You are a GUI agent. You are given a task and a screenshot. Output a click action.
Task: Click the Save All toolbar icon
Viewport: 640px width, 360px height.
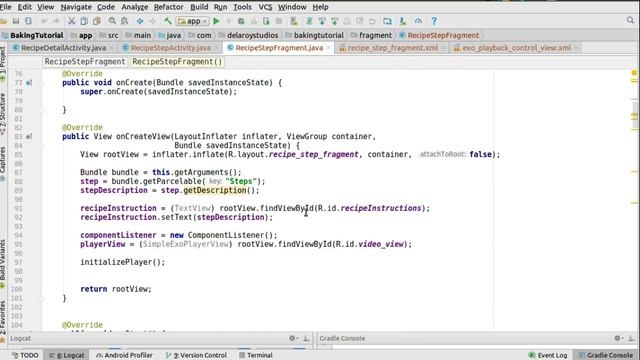[x=16, y=21]
